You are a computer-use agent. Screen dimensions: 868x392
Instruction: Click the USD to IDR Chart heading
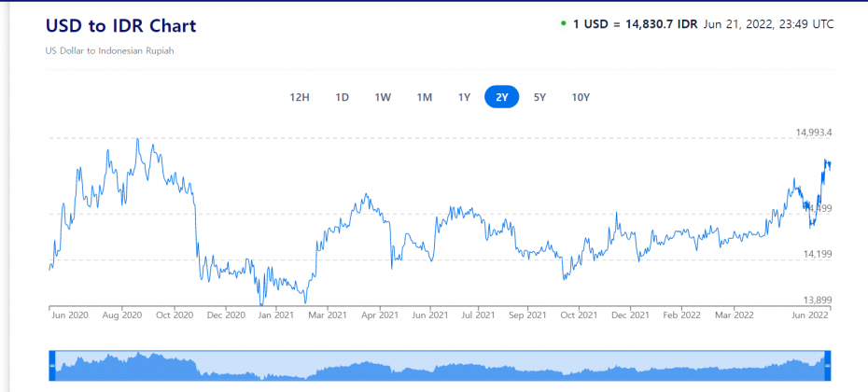120,25
